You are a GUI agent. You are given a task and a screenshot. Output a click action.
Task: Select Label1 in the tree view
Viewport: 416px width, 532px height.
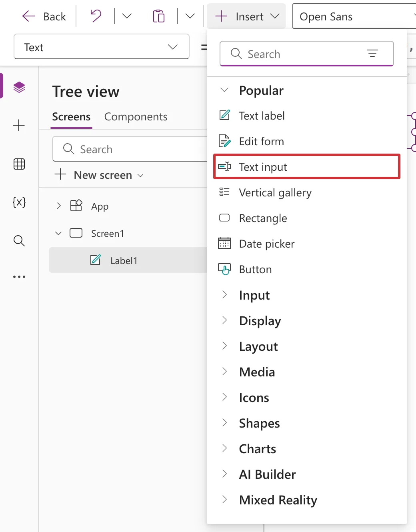click(128, 260)
